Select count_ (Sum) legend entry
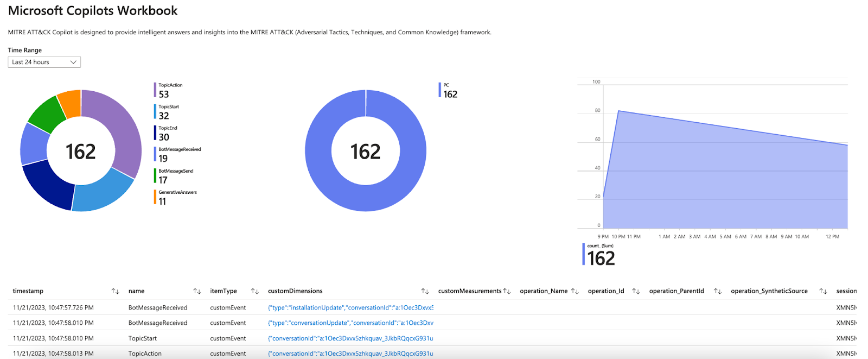This screenshot has height=359, width=868. point(599,255)
